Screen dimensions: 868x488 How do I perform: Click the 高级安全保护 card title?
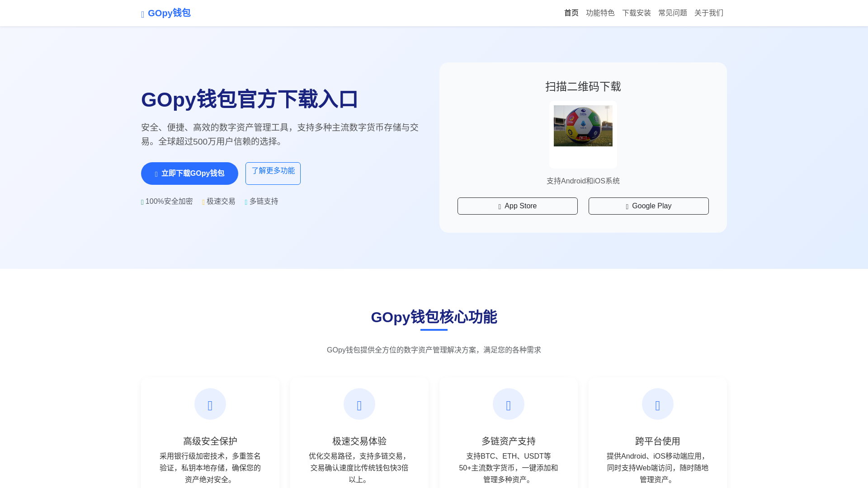(210, 441)
